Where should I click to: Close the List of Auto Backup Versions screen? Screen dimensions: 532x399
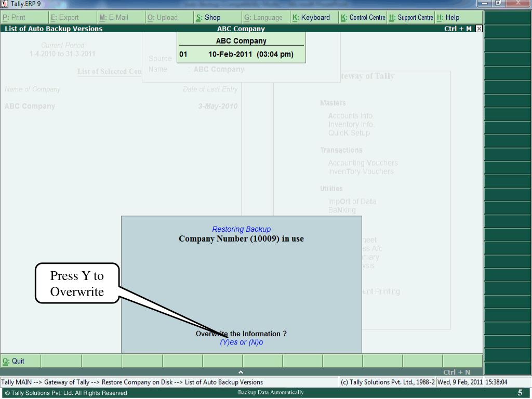tap(478, 29)
